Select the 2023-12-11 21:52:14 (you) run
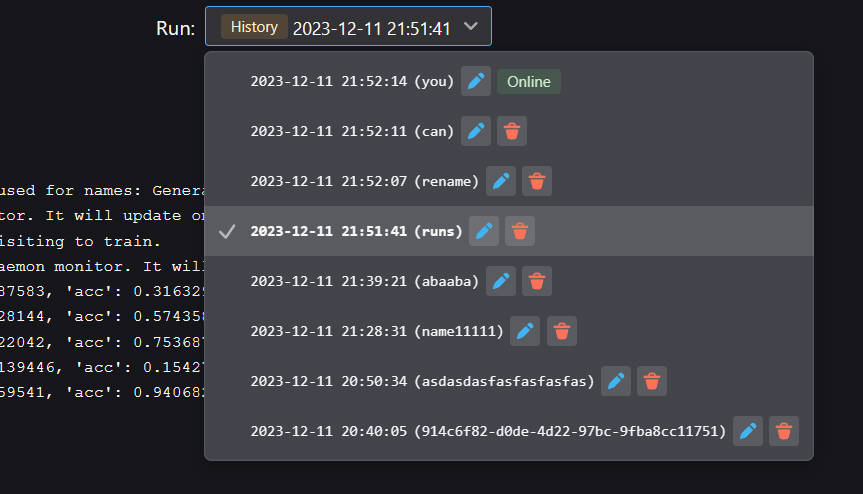This screenshot has width=863, height=494. (x=352, y=81)
